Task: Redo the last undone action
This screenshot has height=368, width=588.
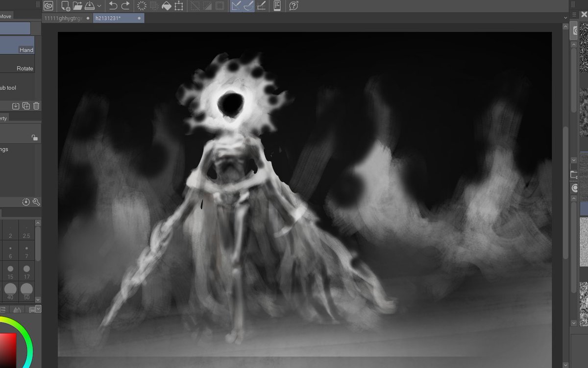Action: [125, 6]
